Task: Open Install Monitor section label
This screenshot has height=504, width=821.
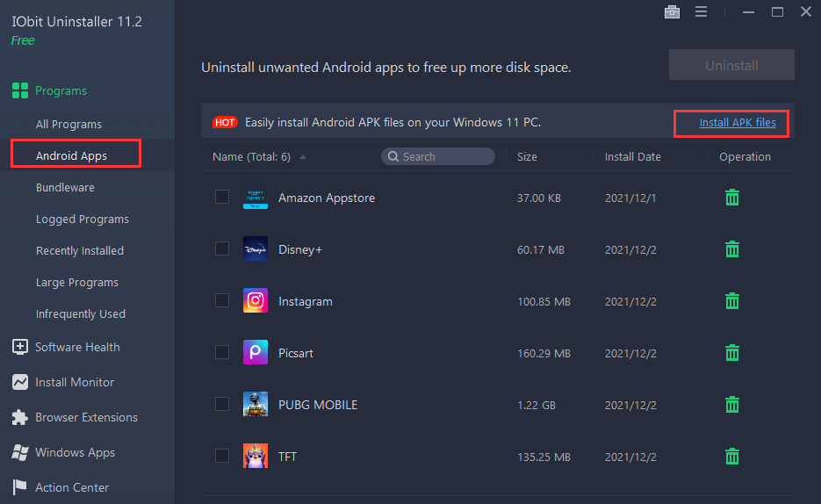Action: point(75,382)
